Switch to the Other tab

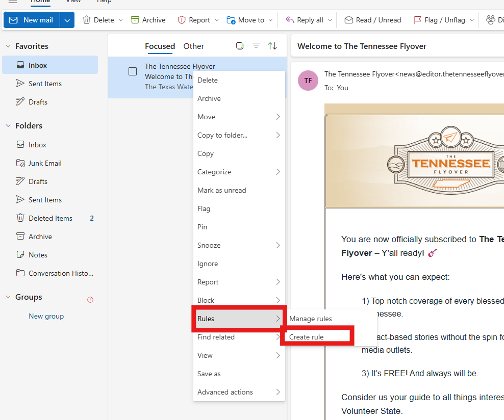coord(193,46)
